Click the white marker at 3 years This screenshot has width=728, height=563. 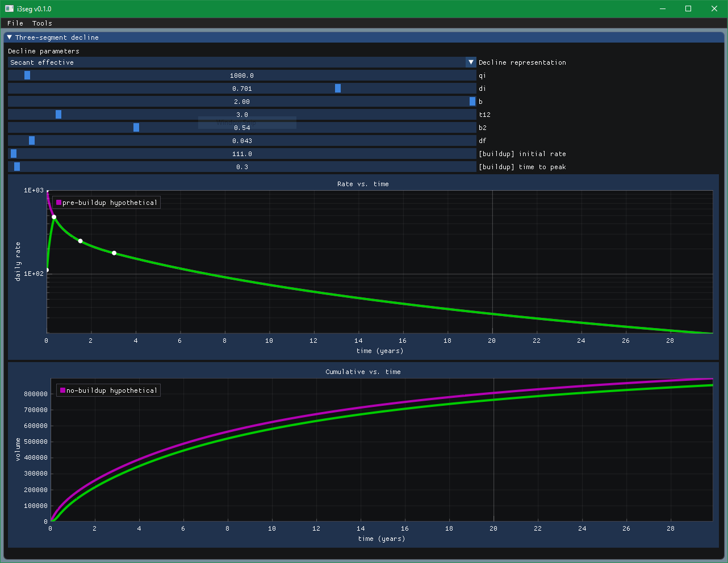(114, 253)
